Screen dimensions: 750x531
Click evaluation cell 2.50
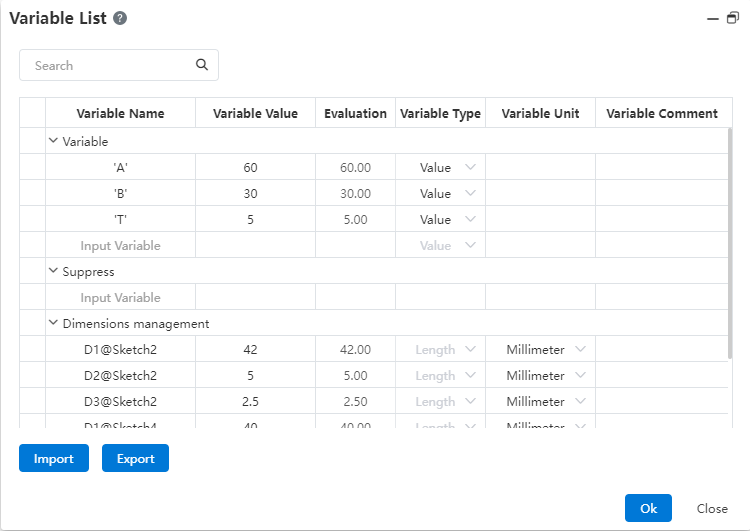pyautogui.click(x=355, y=401)
